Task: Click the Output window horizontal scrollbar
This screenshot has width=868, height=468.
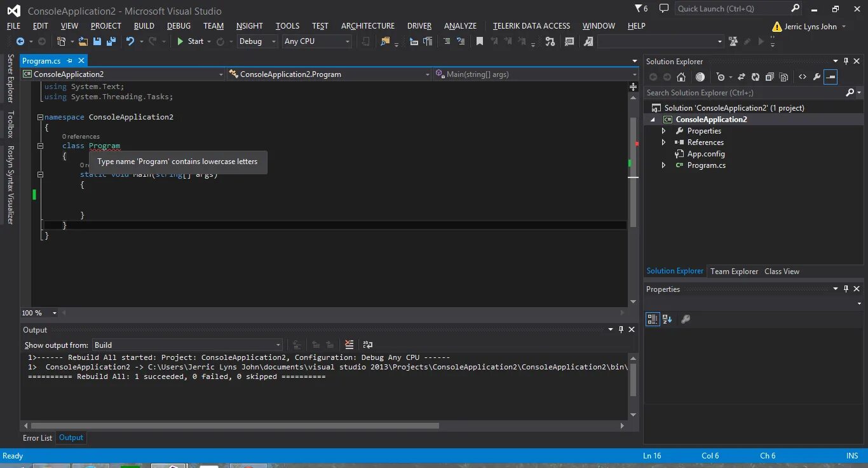Action: pos(235,425)
